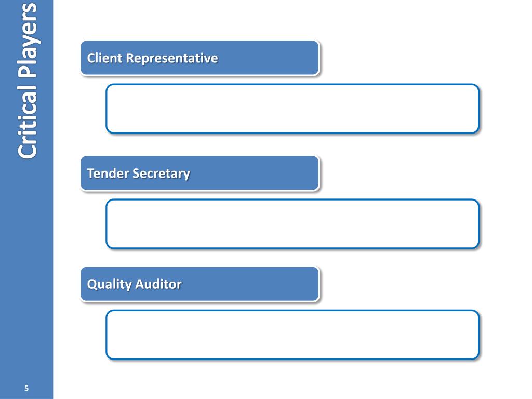Click the Tender Secretary header box
Viewport: 532px width, 399px height.
coord(200,174)
